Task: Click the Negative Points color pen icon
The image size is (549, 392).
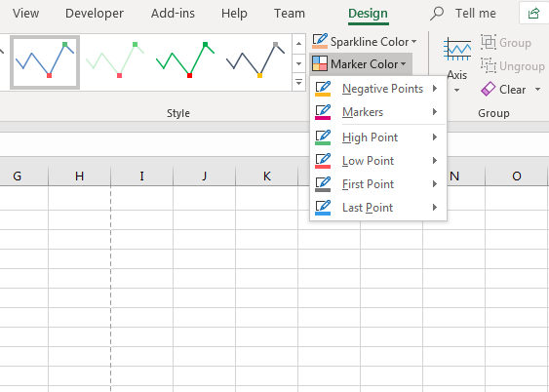Action: (x=323, y=89)
